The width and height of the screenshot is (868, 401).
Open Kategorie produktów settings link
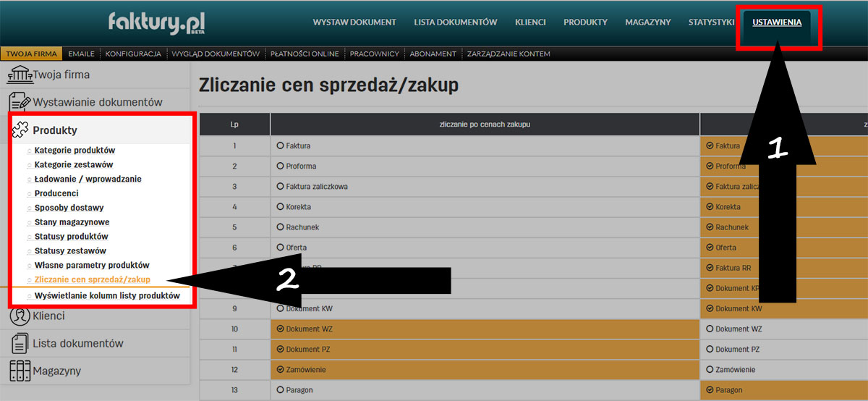75,151
